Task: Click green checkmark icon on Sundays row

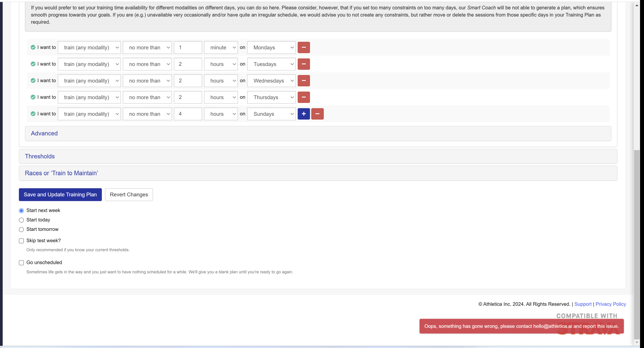Action: tap(33, 114)
